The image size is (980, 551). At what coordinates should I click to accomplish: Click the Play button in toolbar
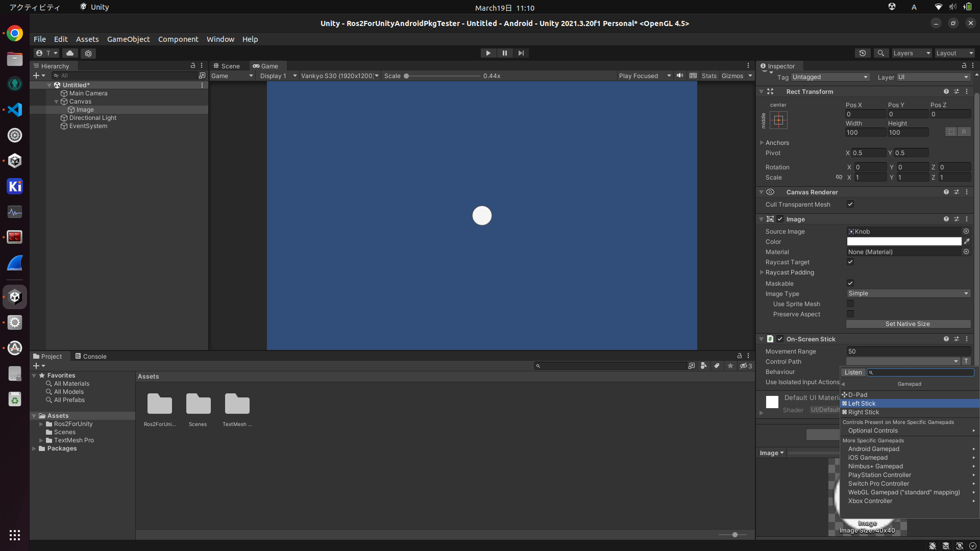[x=488, y=53]
